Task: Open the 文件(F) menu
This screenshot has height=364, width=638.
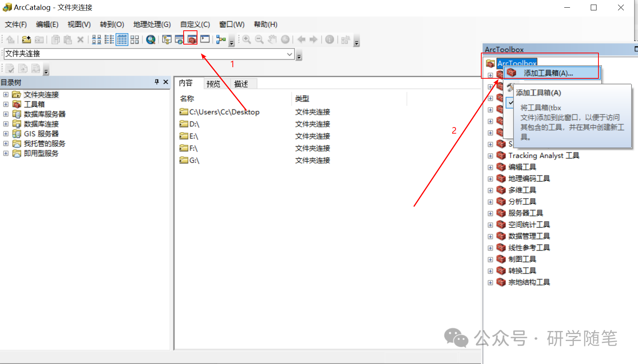Action: [x=16, y=25]
